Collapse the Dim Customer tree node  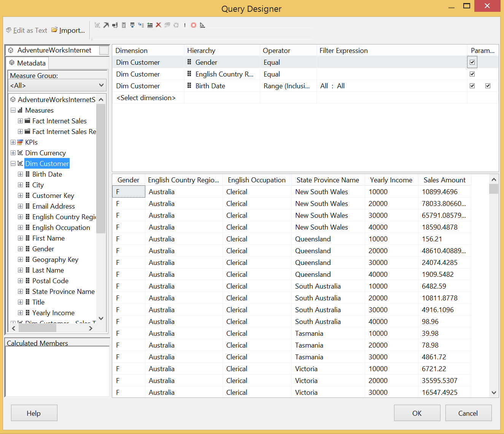click(13, 163)
